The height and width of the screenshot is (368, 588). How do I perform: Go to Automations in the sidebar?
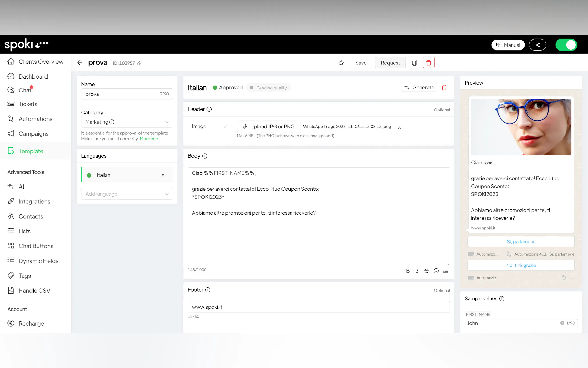coord(35,119)
